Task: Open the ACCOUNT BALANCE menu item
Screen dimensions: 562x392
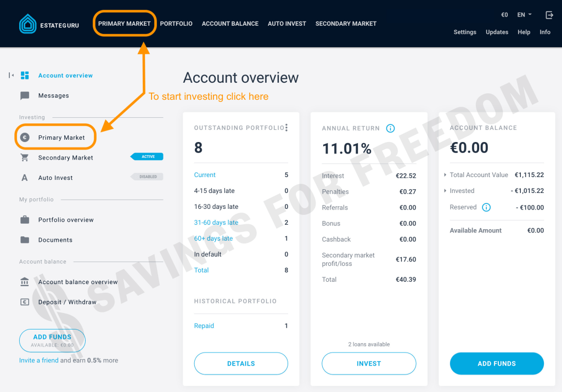Action: (x=230, y=24)
